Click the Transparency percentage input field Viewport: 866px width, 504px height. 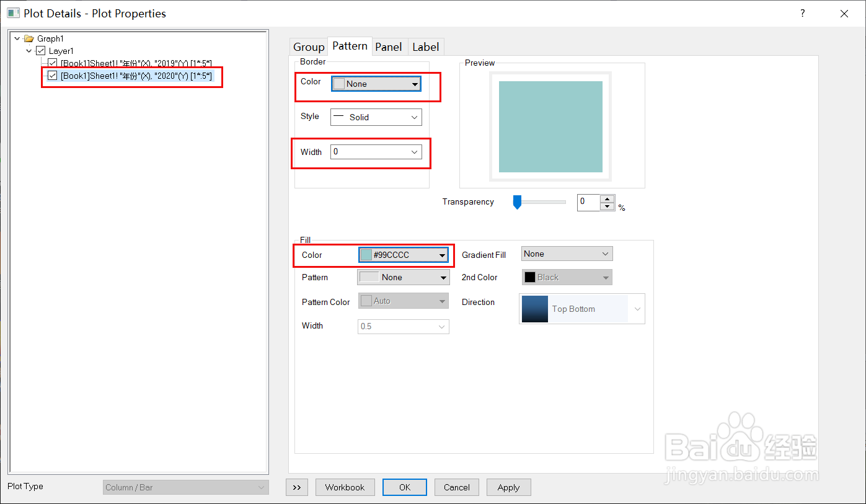588,203
